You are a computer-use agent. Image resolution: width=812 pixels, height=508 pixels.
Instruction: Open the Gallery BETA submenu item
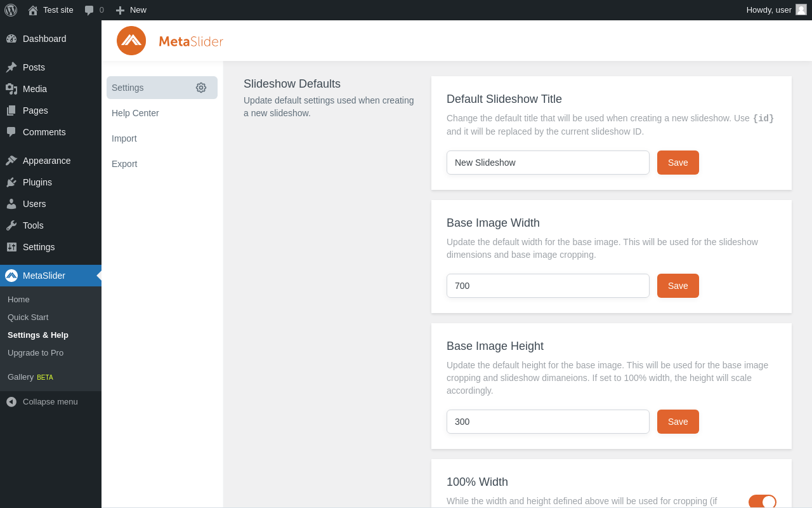click(x=30, y=377)
